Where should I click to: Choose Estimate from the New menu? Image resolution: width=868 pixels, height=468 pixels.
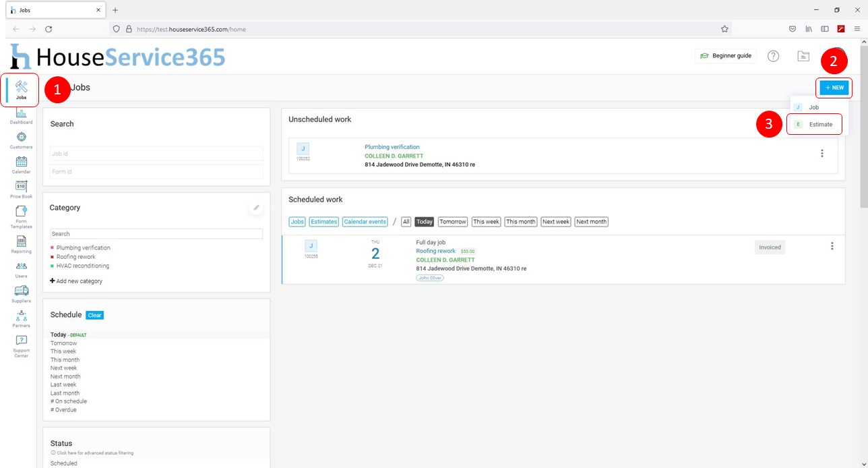click(816, 125)
